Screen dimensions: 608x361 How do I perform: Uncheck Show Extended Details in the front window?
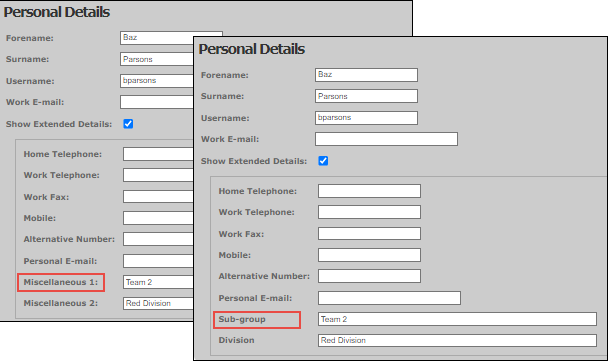click(323, 161)
